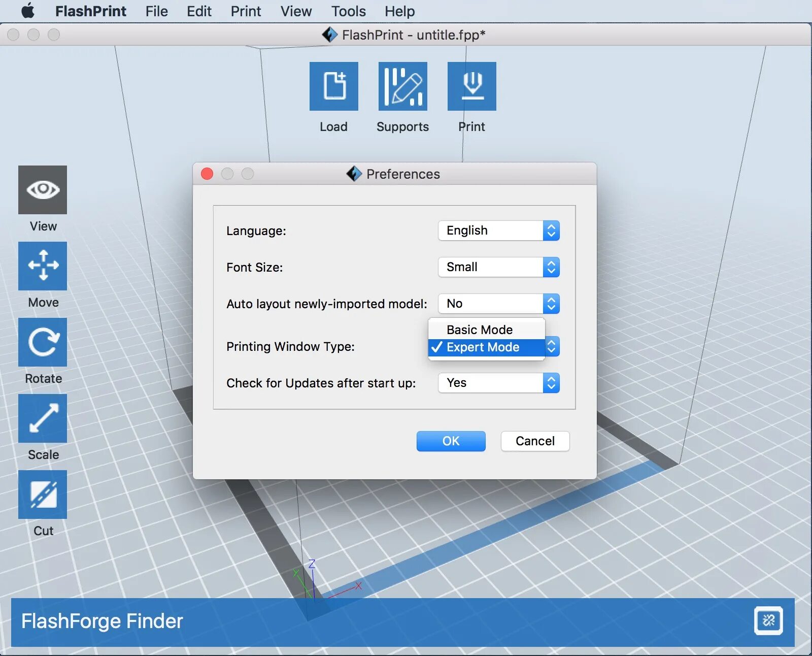
Task: Select the Move tool icon
Action: (43, 266)
